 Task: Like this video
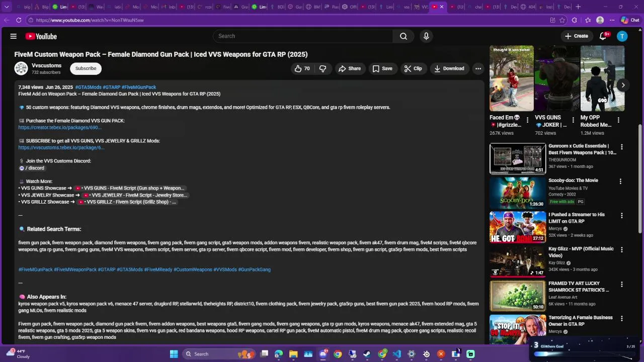point(302,68)
